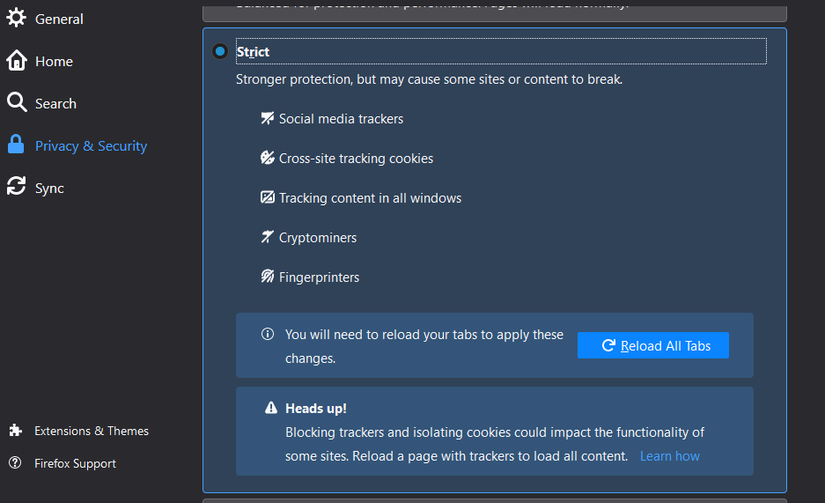Click the Sync arrows icon

(16, 186)
